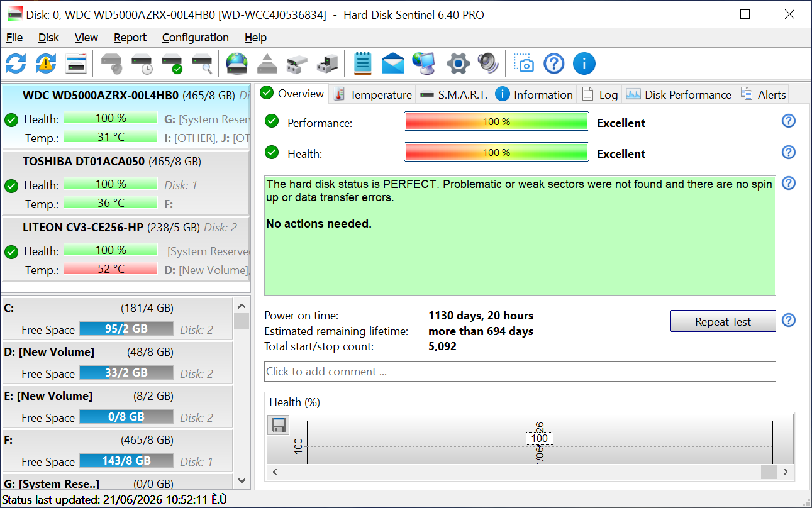Click the graph scroll left arrow
The height and width of the screenshot is (508, 812).
274,472
